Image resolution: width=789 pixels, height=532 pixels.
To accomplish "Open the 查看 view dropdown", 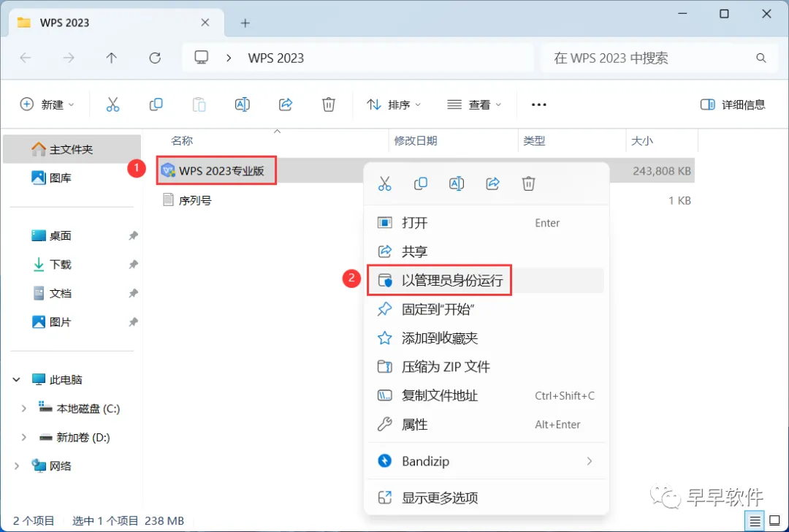I will click(475, 104).
